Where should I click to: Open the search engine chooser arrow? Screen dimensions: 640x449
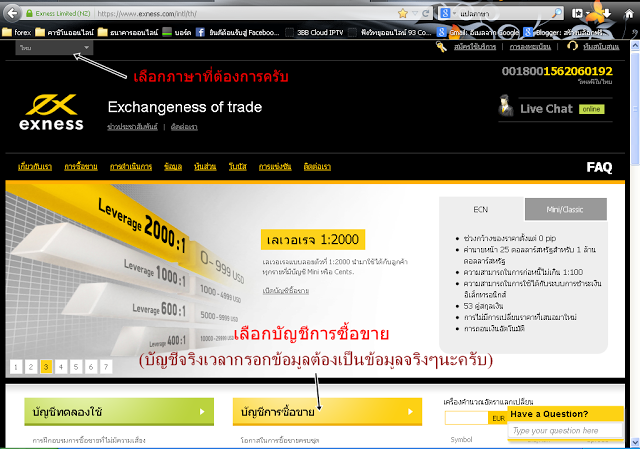coord(454,13)
